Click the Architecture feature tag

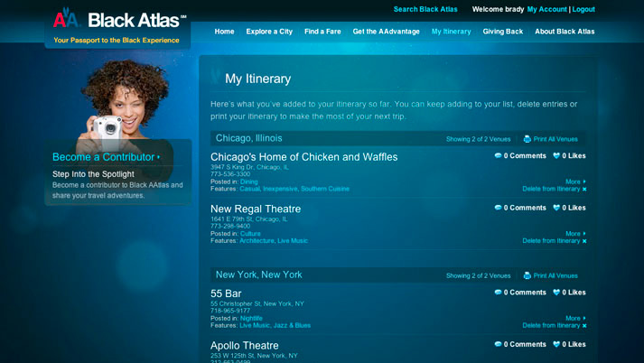pos(257,240)
